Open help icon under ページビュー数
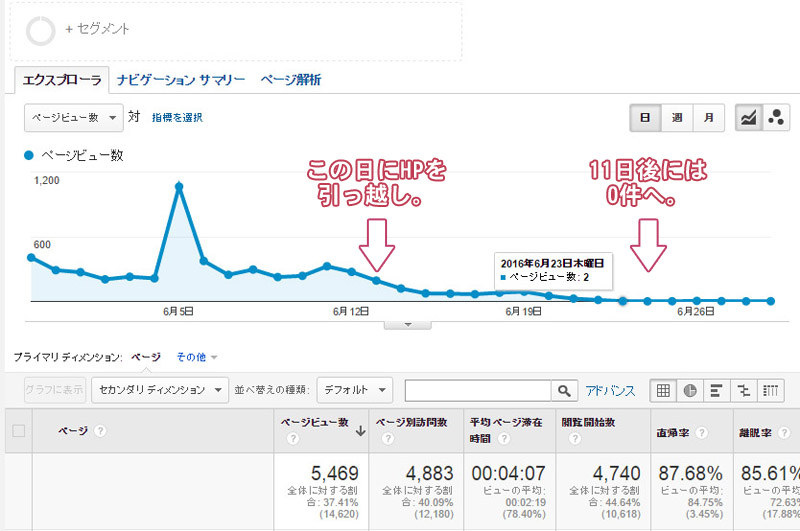Screen dimensions: 800x531 point(293,438)
